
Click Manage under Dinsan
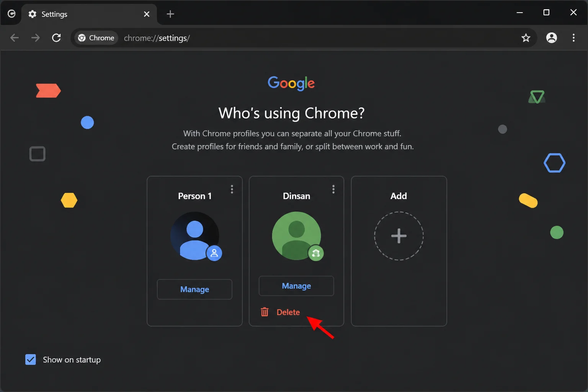click(296, 286)
